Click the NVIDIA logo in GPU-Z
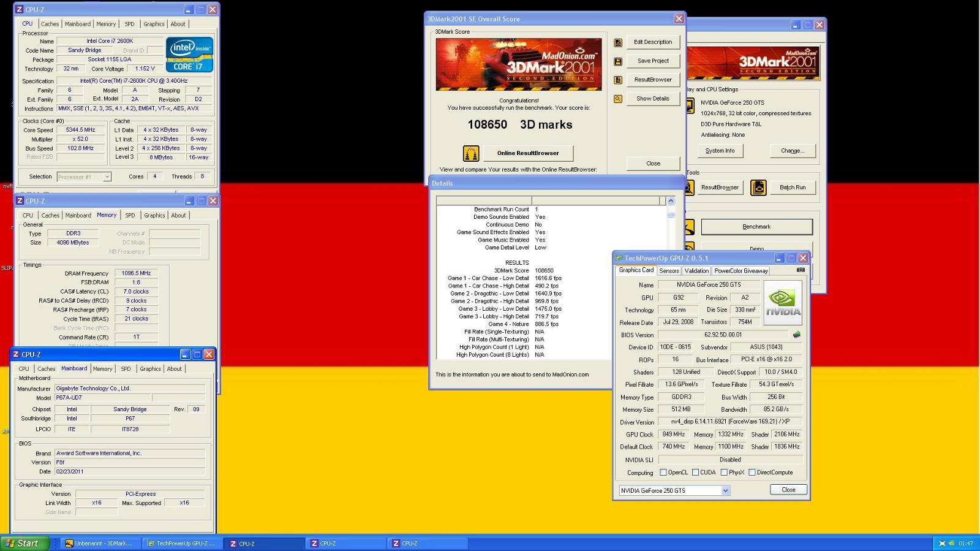 (783, 303)
